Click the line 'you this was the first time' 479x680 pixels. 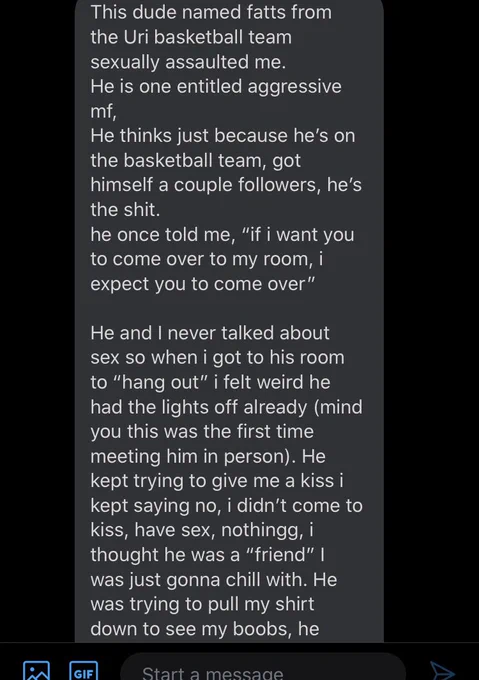tap(202, 432)
